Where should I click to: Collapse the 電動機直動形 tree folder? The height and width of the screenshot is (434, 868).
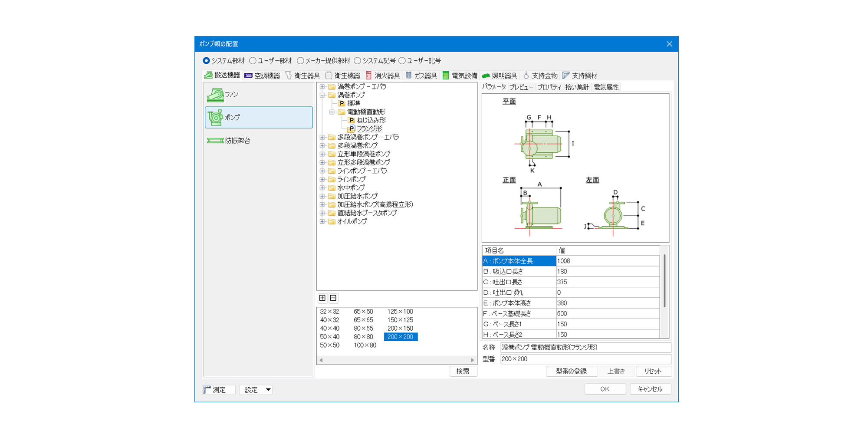pos(332,112)
